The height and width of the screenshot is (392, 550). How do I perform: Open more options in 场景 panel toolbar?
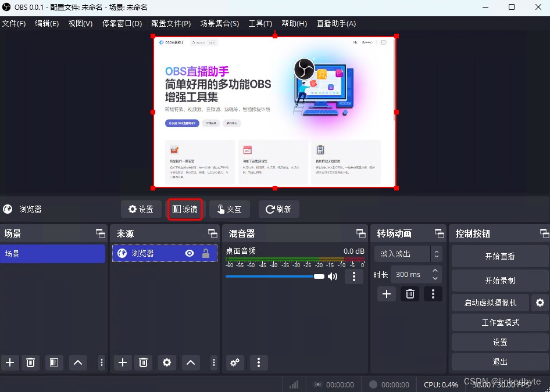tap(102, 362)
